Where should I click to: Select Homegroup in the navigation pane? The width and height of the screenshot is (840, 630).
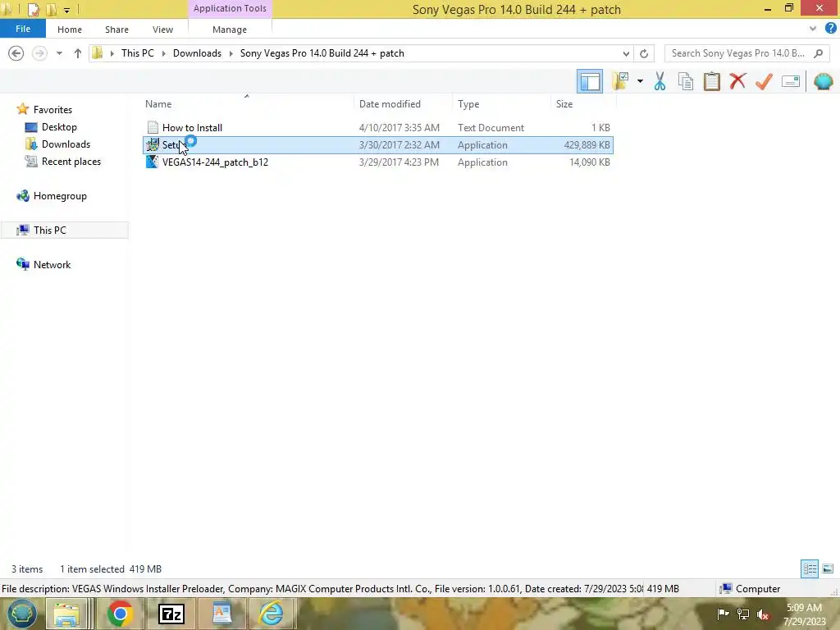[x=60, y=196]
